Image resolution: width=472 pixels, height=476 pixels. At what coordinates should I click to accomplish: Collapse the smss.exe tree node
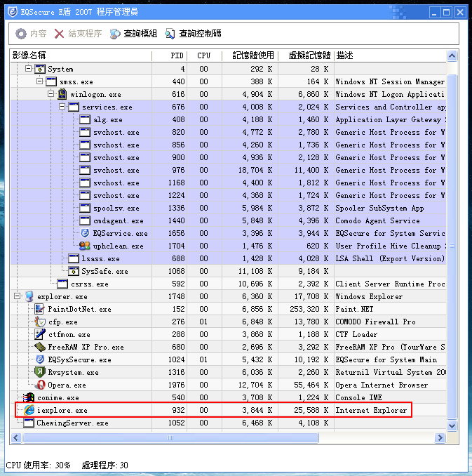click(x=39, y=81)
